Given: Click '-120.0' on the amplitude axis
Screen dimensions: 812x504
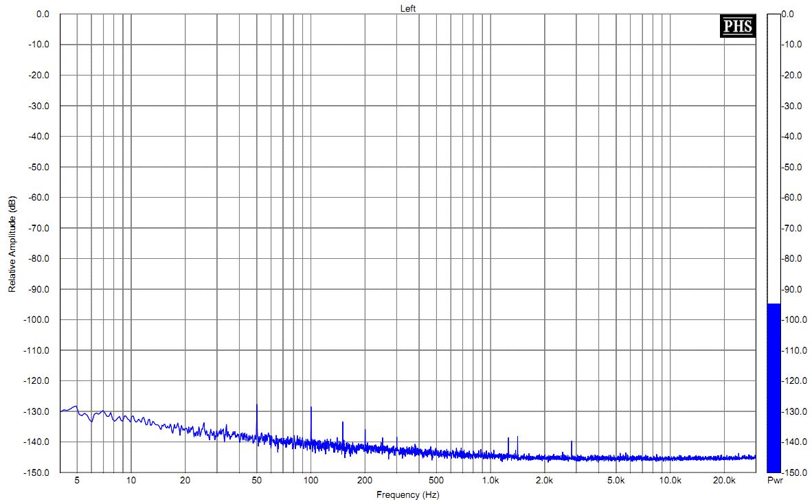Looking at the screenshot, I should (37, 381).
